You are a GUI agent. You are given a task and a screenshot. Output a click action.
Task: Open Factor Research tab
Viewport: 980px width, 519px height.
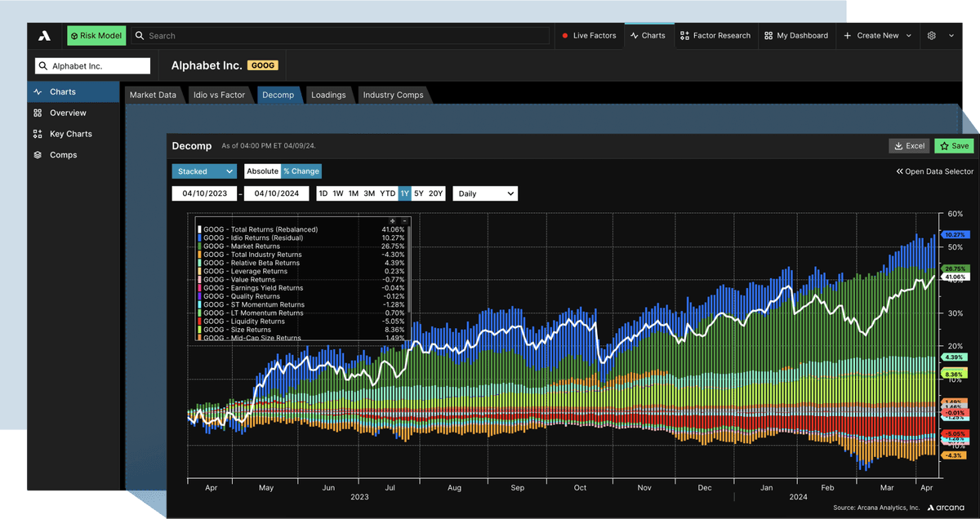715,36
